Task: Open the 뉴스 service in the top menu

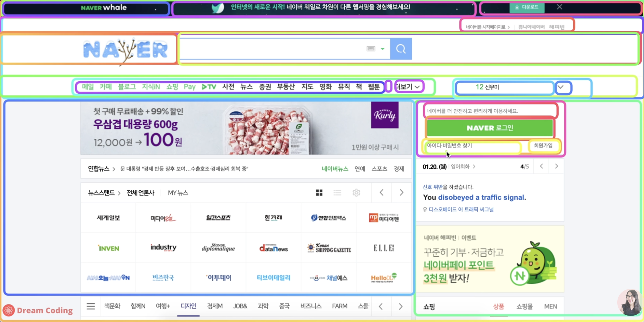Action: [x=246, y=87]
